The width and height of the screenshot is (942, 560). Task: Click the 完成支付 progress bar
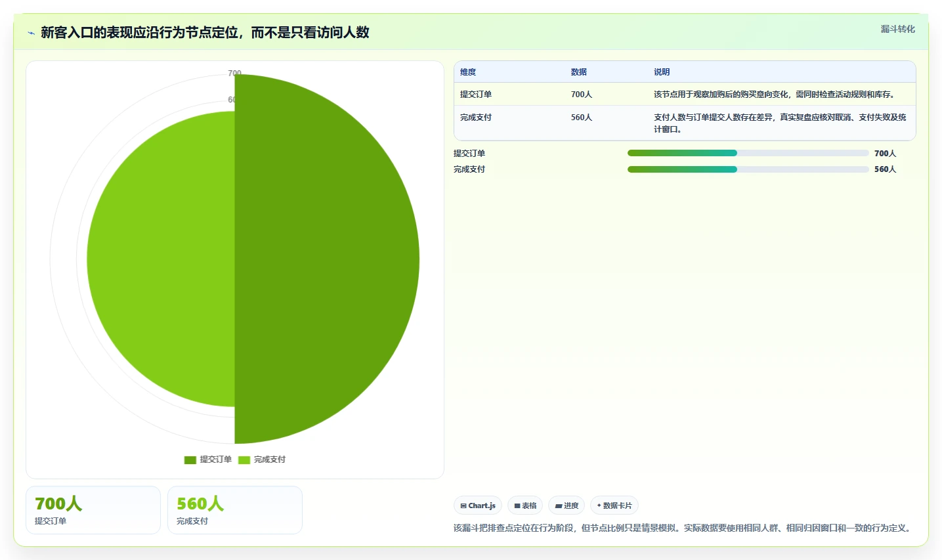pos(748,169)
